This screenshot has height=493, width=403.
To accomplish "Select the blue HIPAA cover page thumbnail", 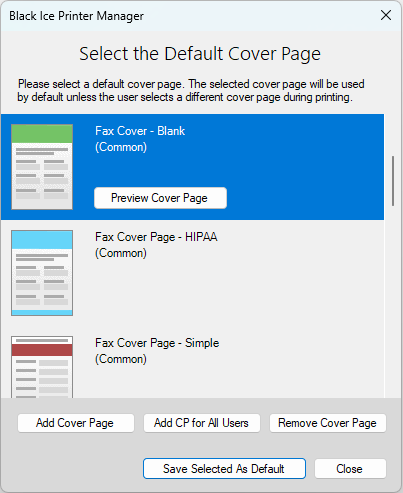I will click(x=42, y=273).
